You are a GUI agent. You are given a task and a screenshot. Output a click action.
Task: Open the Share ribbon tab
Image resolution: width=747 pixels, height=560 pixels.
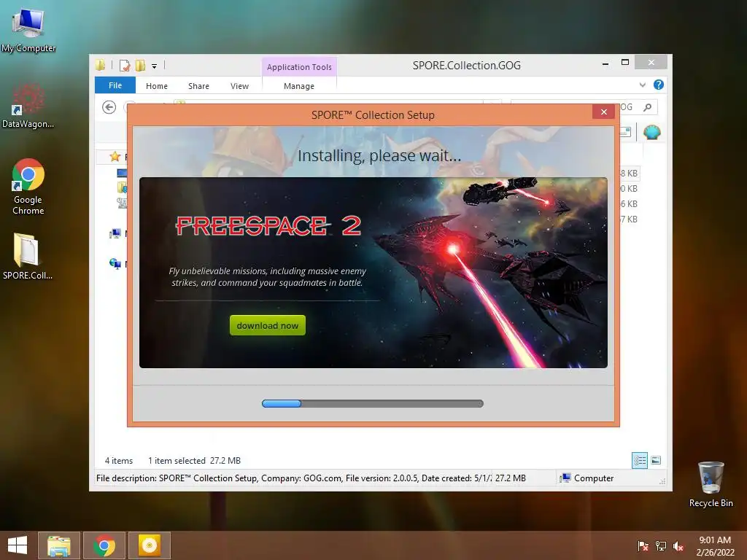[x=198, y=86]
